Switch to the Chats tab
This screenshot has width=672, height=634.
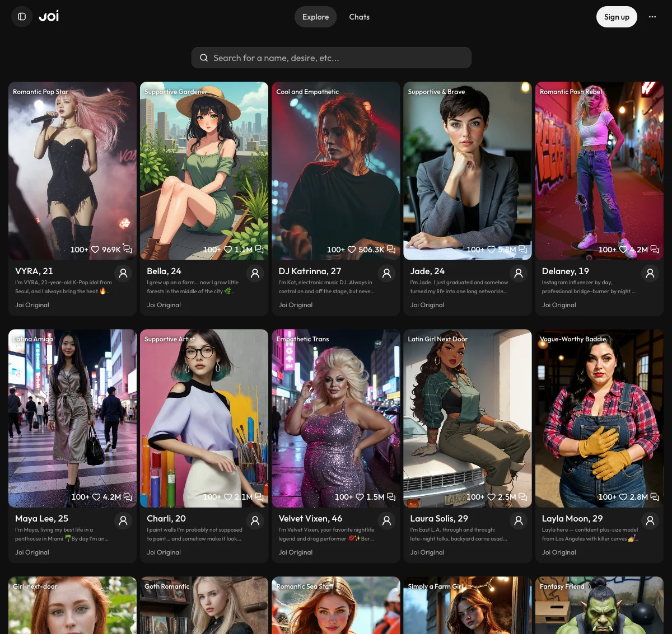point(359,17)
